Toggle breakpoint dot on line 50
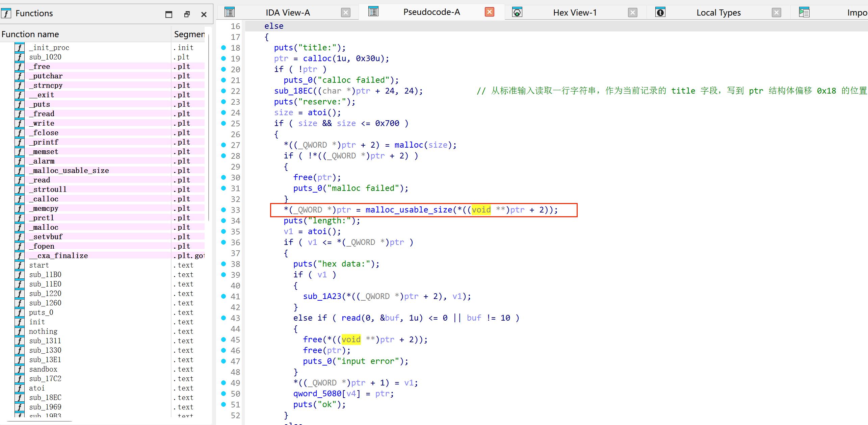868x425 pixels. click(223, 394)
